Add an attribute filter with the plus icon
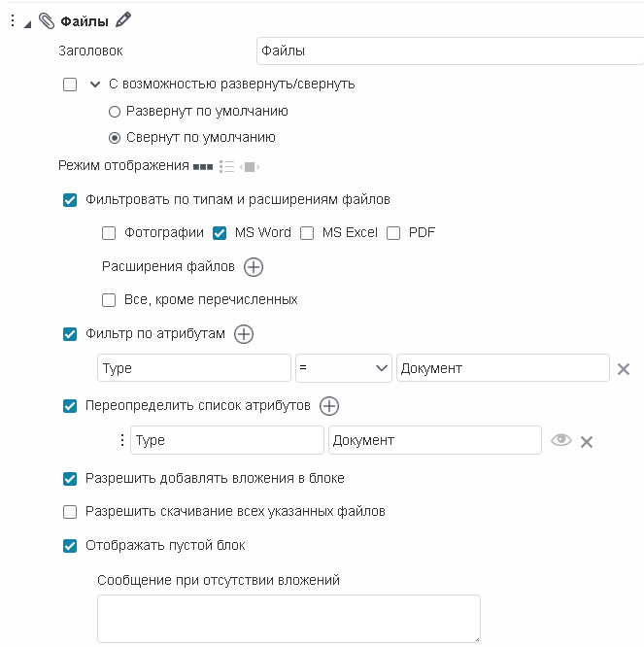The height and width of the screenshot is (647, 644). 244,334
